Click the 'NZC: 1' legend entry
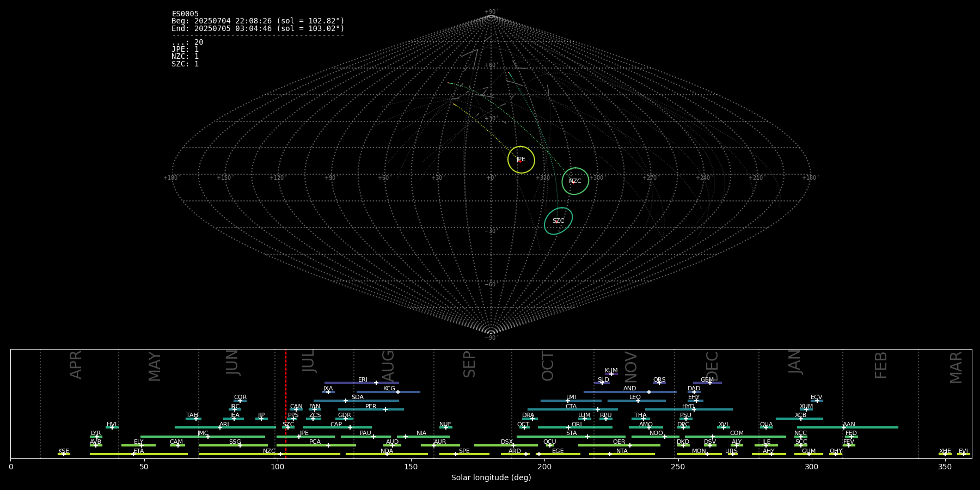The height and width of the screenshot is (490, 980). [185, 57]
